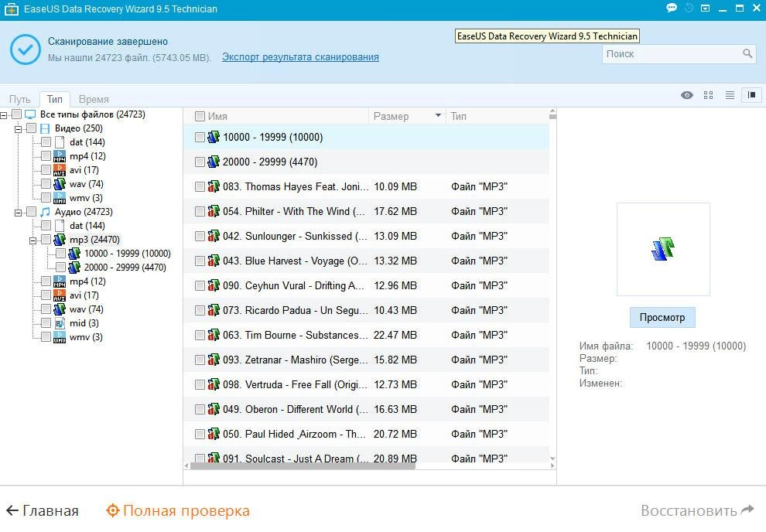Click the title bar dropdown menu icon
766x532 pixels.
click(705, 9)
